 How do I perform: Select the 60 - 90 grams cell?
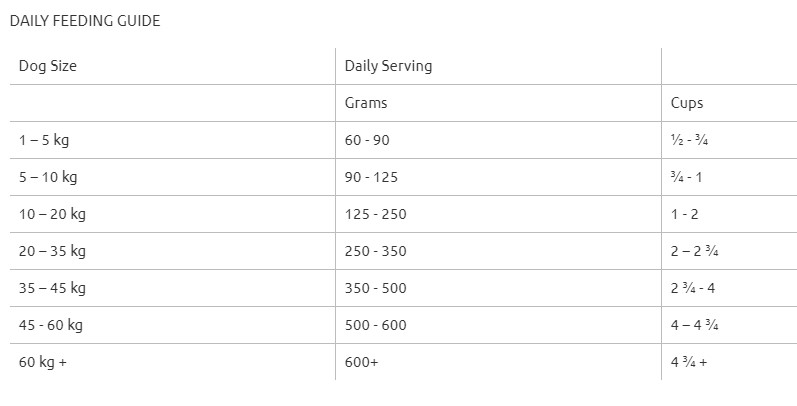point(367,140)
